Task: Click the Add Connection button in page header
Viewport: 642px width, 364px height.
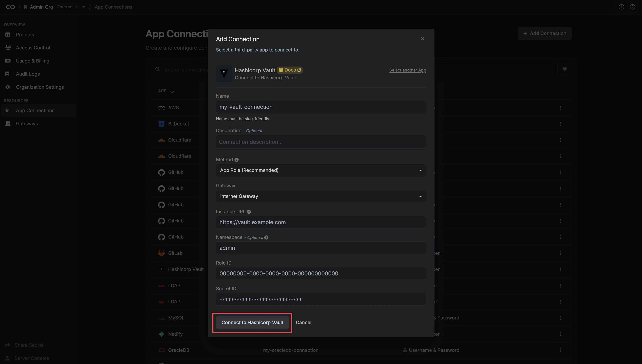Action: [x=544, y=33]
